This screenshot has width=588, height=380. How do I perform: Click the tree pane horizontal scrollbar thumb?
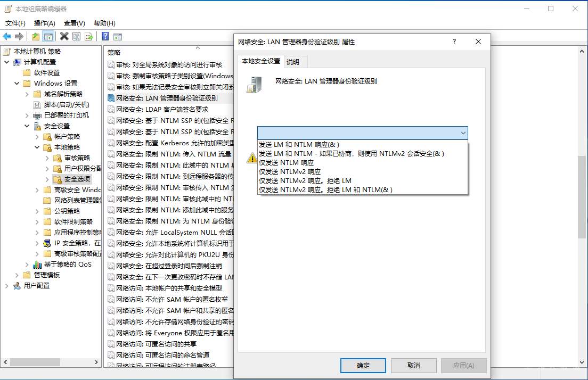point(35,362)
